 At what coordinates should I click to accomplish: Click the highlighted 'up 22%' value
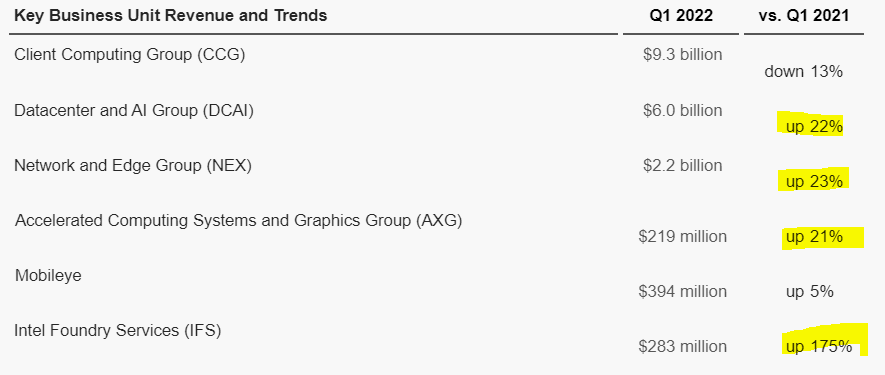pos(814,127)
